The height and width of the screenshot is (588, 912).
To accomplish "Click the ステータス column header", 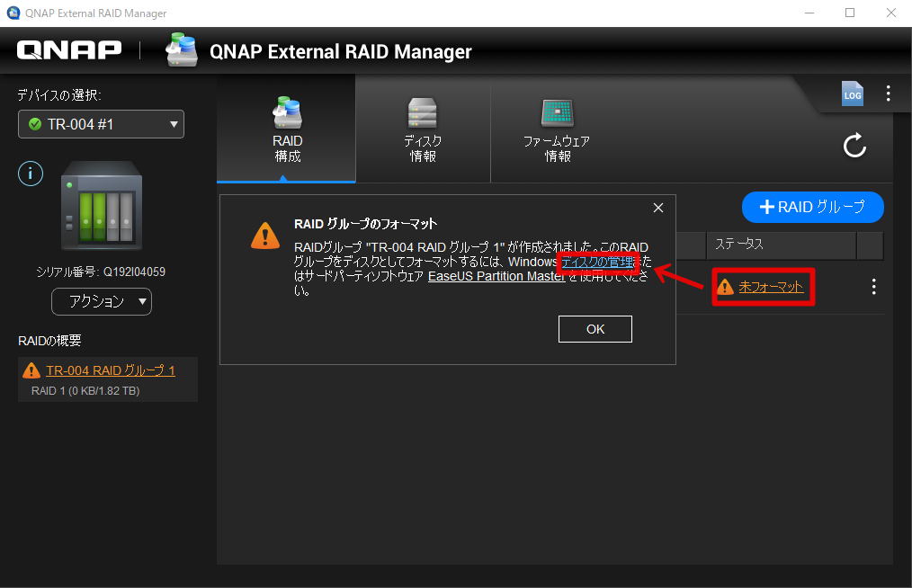I will pos(781,245).
